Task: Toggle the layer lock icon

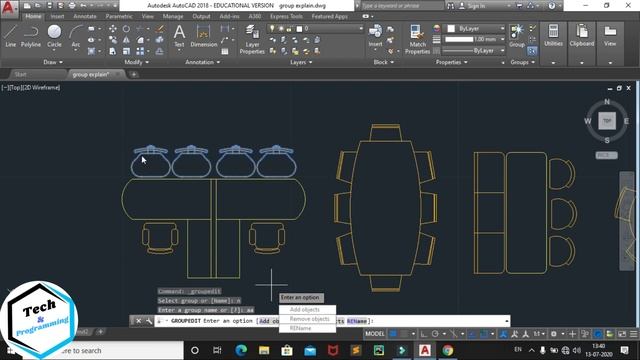Action: pyautogui.click(x=289, y=29)
